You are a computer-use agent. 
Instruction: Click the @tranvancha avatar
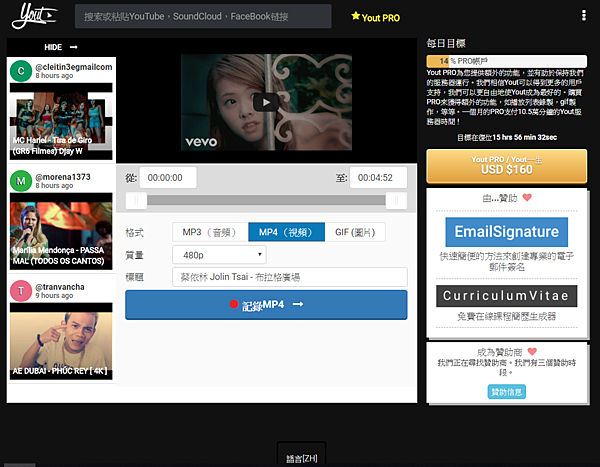point(21,291)
